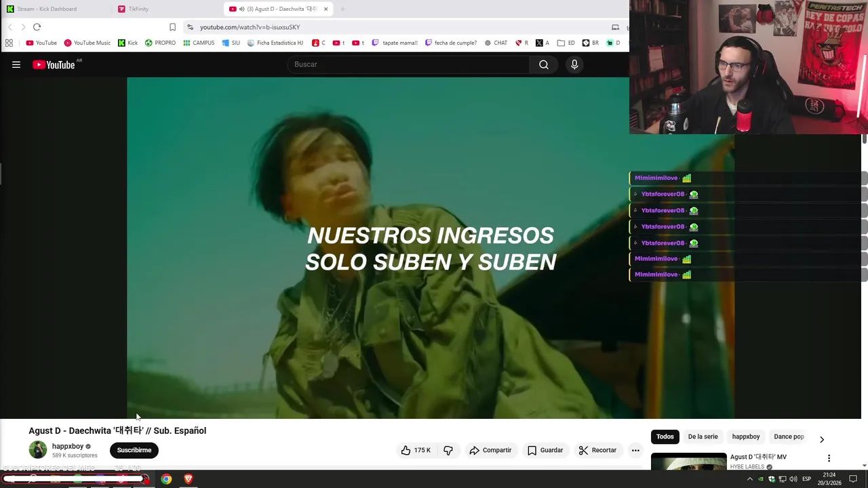Show hidden system tray icons chevron
The height and width of the screenshot is (488, 868).
[x=749, y=479]
